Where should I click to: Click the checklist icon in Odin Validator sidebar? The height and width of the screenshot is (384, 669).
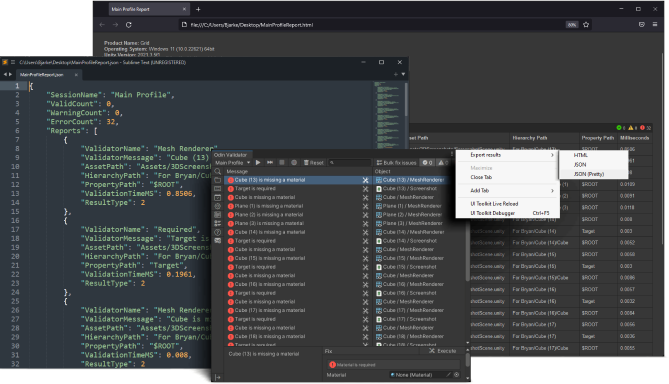tap(218, 224)
